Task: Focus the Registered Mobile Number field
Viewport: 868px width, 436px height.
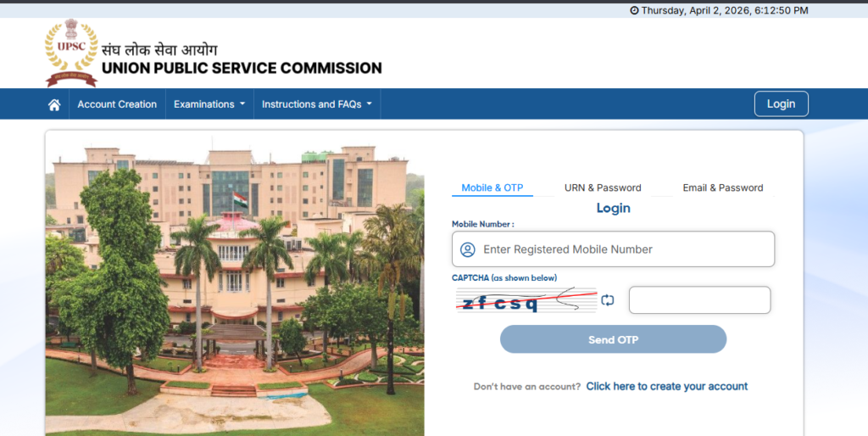Action: [x=614, y=249]
